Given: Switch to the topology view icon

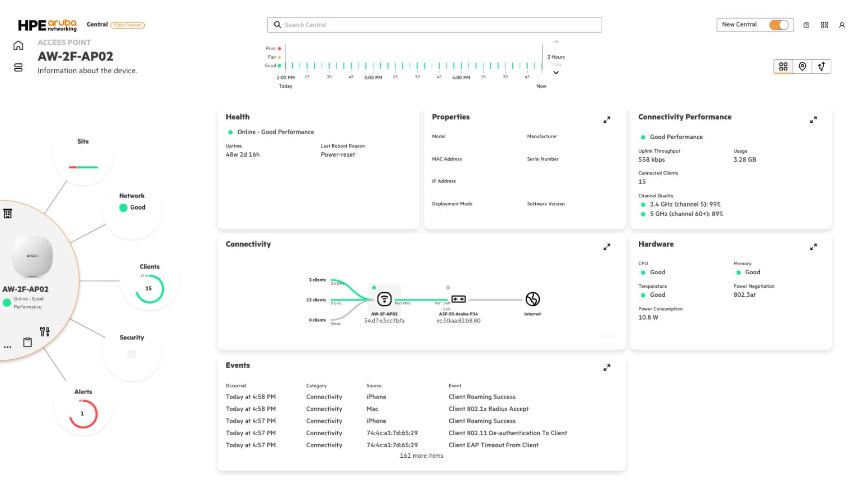Looking at the screenshot, I should point(821,67).
